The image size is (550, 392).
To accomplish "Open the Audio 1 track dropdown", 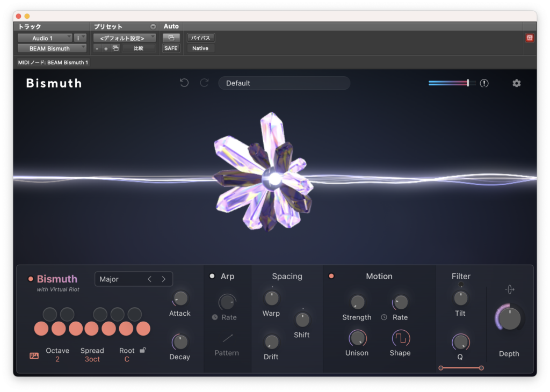I will pos(45,38).
